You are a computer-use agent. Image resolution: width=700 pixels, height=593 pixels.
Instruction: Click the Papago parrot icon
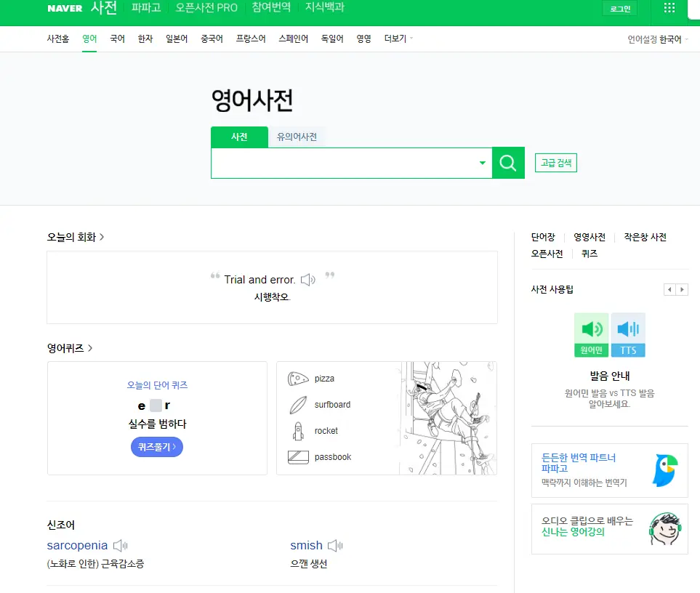click(x=665, y=471)
